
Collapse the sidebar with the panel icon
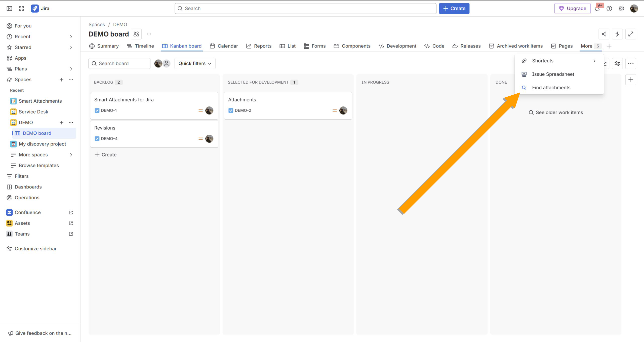click(9, 9)
